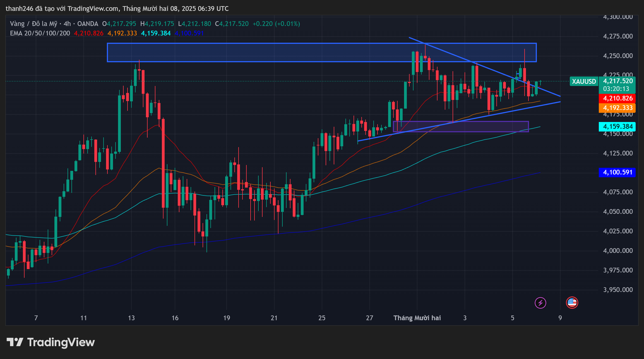Click the date 13 on time axis
The width and height of the screenshot is (644, 359).
pyautogui.click(x=131, y=318)
